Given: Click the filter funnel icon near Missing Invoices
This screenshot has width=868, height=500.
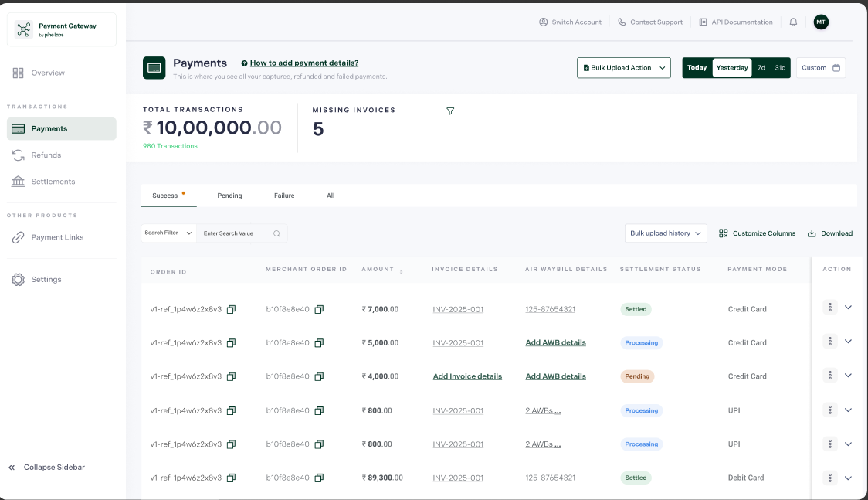Looking at the screenshot, I should click(x=450, y=111).
